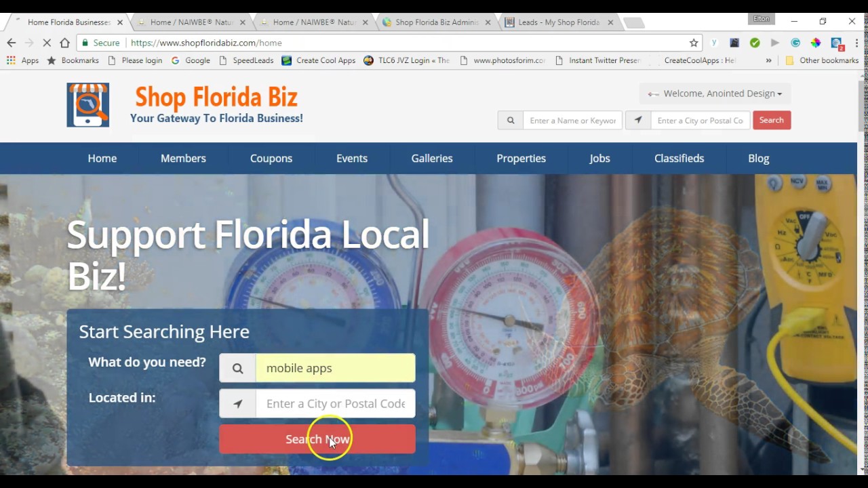This screenshot has width=868, height=488.
Task: Click the green checkmark extension icon
Action: coord(755,43)
